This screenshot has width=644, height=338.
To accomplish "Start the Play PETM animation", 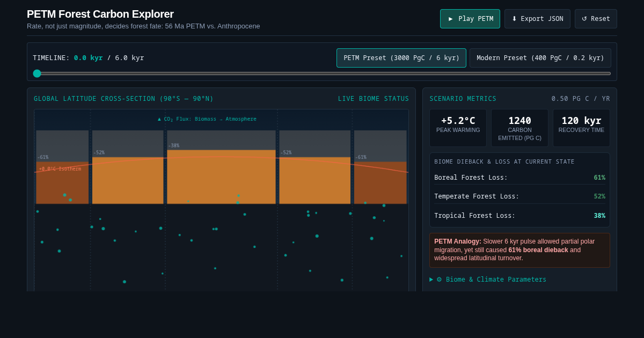I will point(470,19).
